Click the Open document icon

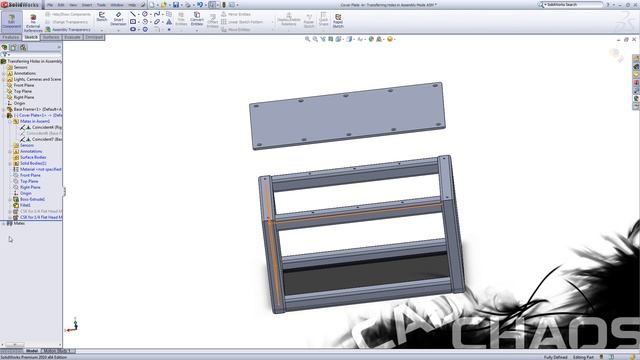pos(164,5)
